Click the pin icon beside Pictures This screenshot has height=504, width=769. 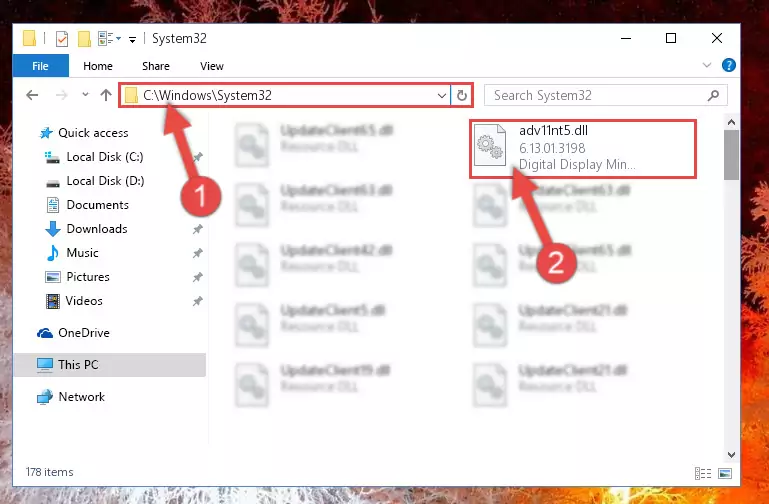click(x=198, y=277)
